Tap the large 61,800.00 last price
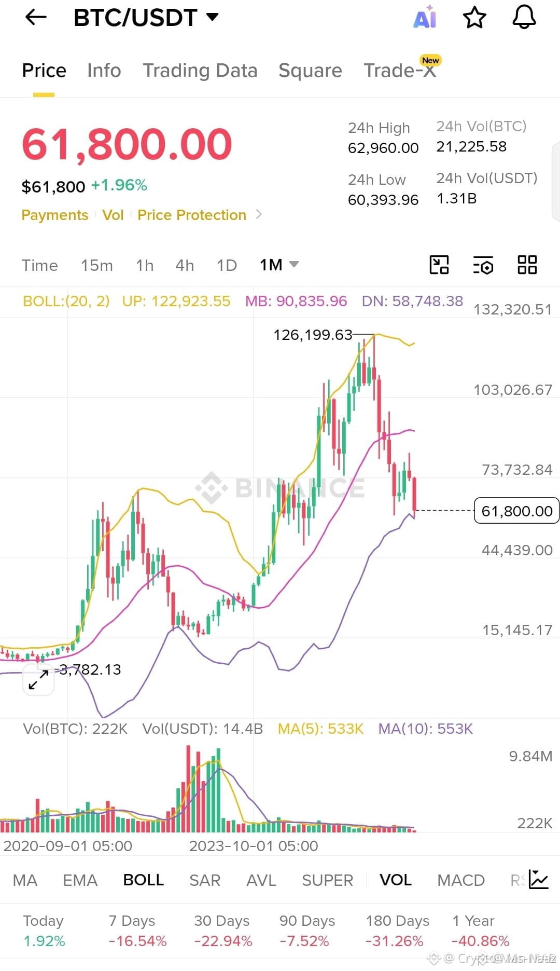The image size is (560, 971). pos(127,144)
